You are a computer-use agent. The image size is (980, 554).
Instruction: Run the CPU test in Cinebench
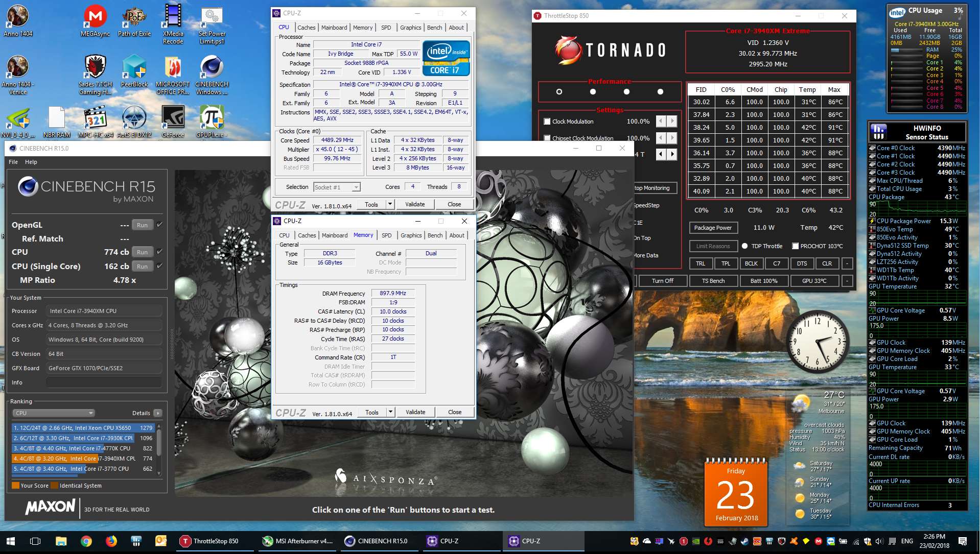click(143, 252)
